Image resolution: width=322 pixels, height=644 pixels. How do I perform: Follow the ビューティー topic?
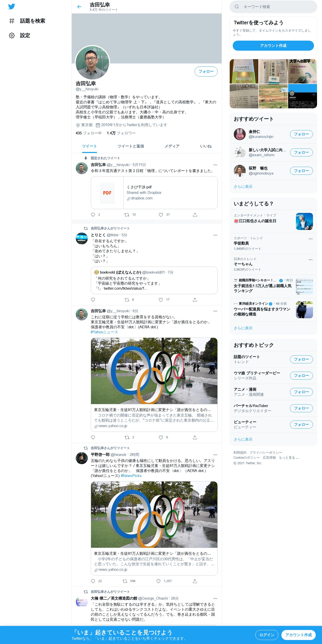(x=301, y=425)
